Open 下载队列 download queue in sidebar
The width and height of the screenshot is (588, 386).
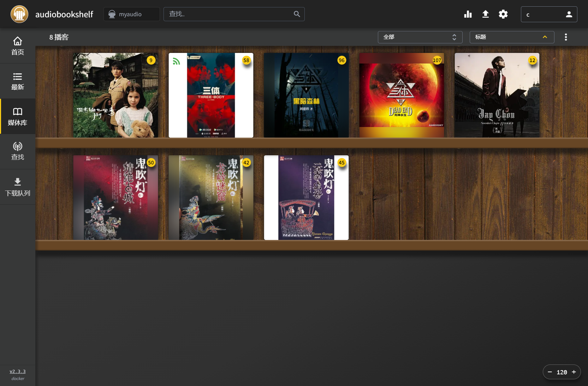click(18, 187)
